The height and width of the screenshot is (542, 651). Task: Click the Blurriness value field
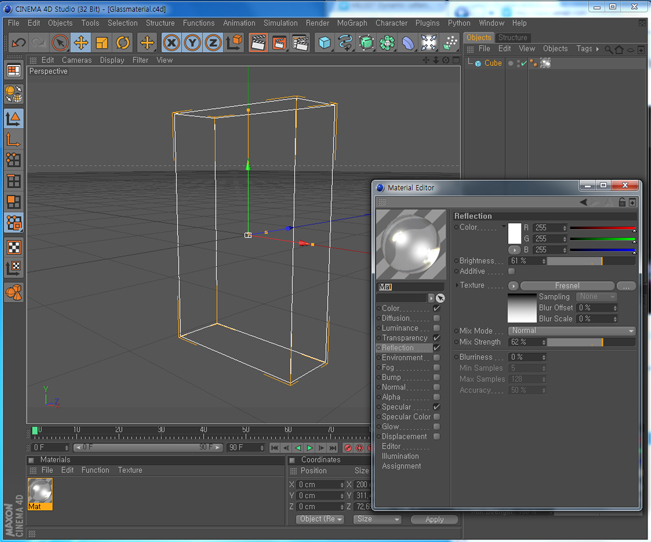(527, 357)
